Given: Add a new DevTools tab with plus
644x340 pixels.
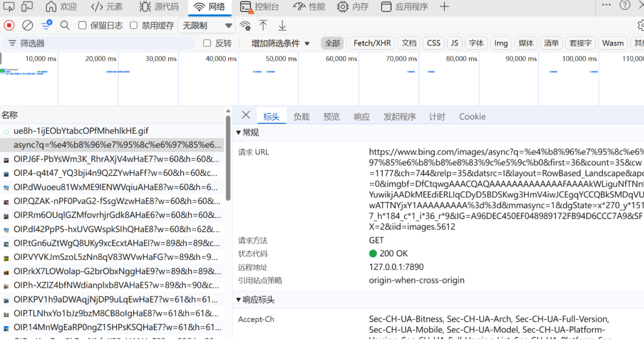Looking at the screenshot, I should point(444,7).
